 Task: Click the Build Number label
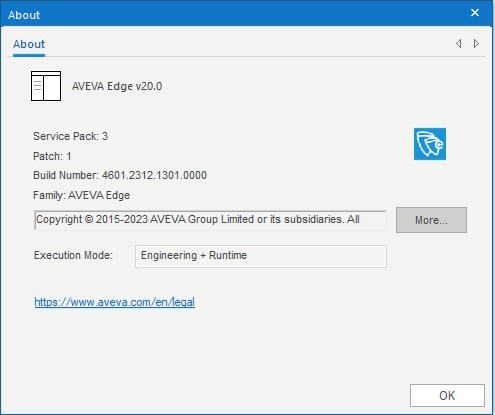(x=66, y=175)
